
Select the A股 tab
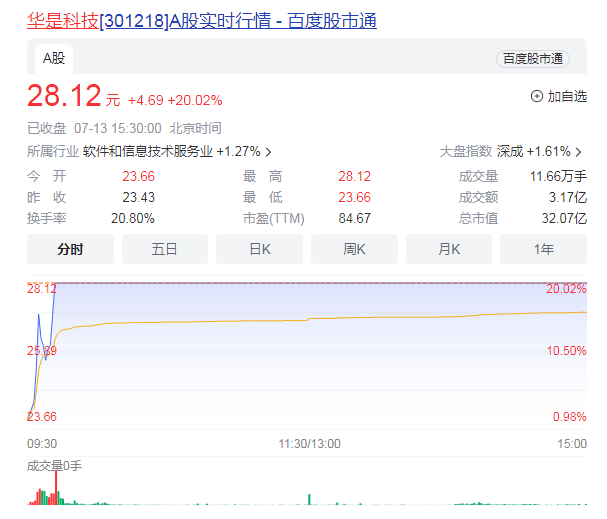53,58
